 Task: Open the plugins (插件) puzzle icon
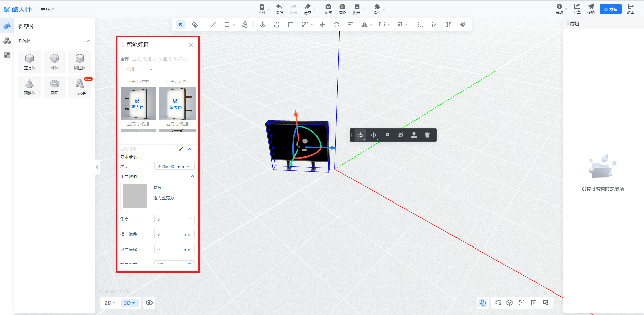click(377, 9)
